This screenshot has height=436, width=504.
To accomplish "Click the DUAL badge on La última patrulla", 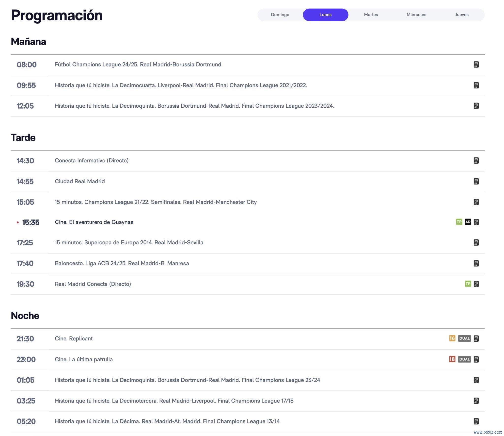I will pyautogui.click(x=464, y=359).
